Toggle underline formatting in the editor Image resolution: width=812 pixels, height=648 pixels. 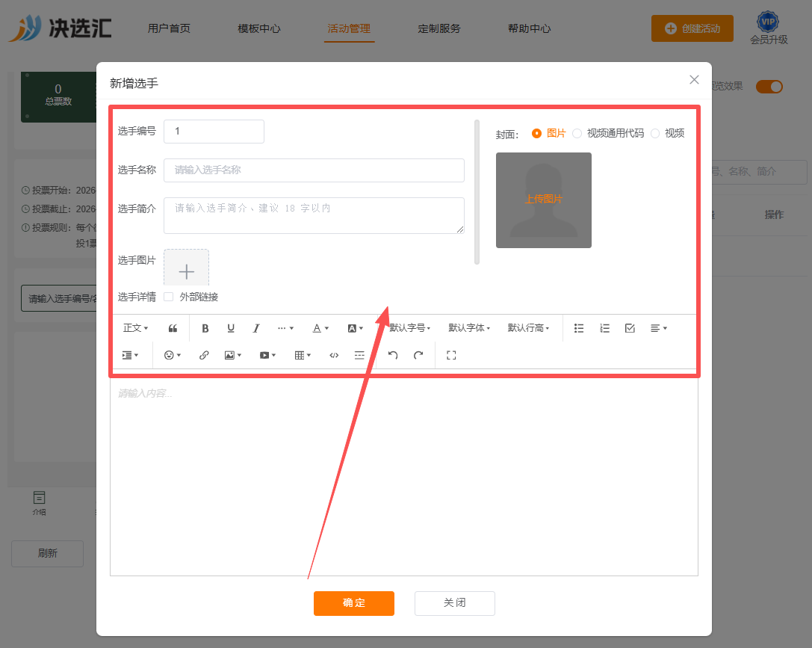pos(231,328)
